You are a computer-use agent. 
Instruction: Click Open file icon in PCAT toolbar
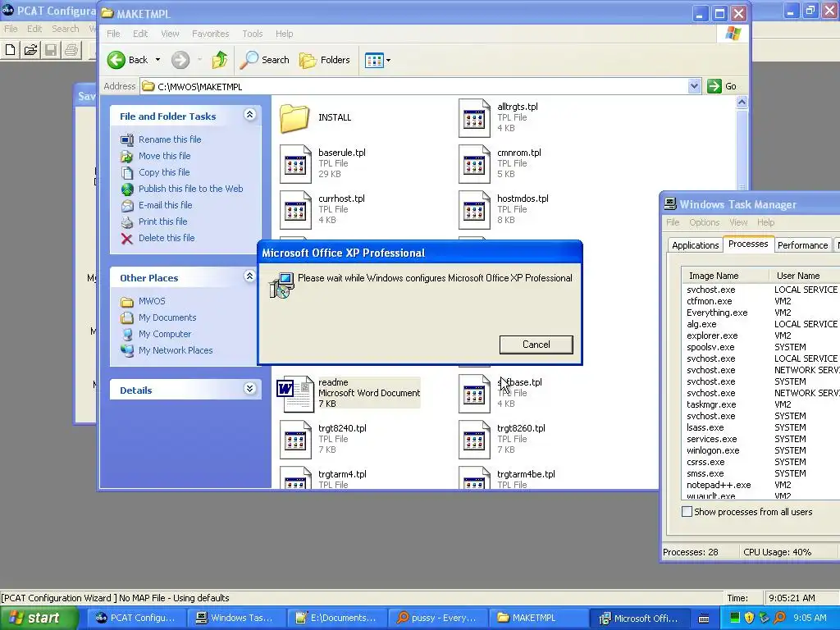(x=30, y=50)
